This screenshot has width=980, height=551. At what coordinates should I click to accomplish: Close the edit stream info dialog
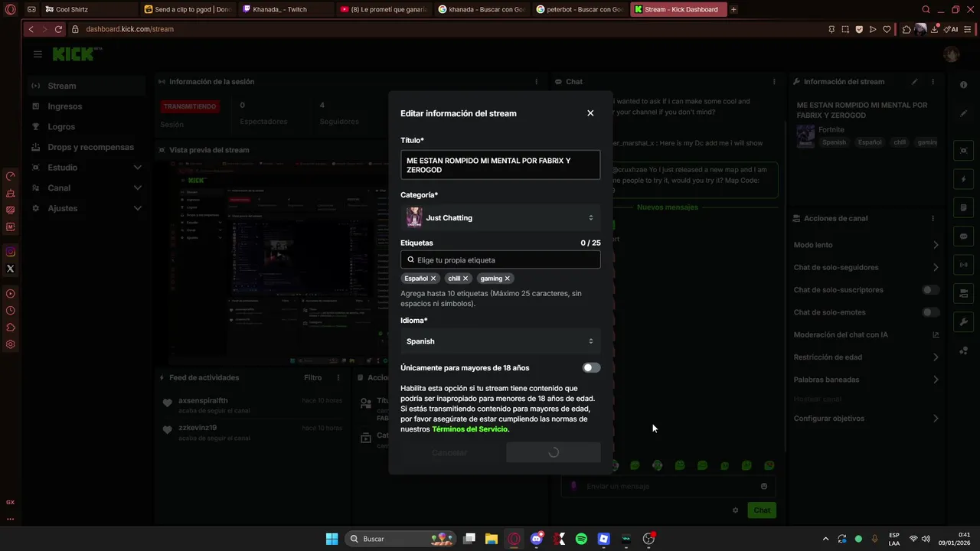(590, 113)
